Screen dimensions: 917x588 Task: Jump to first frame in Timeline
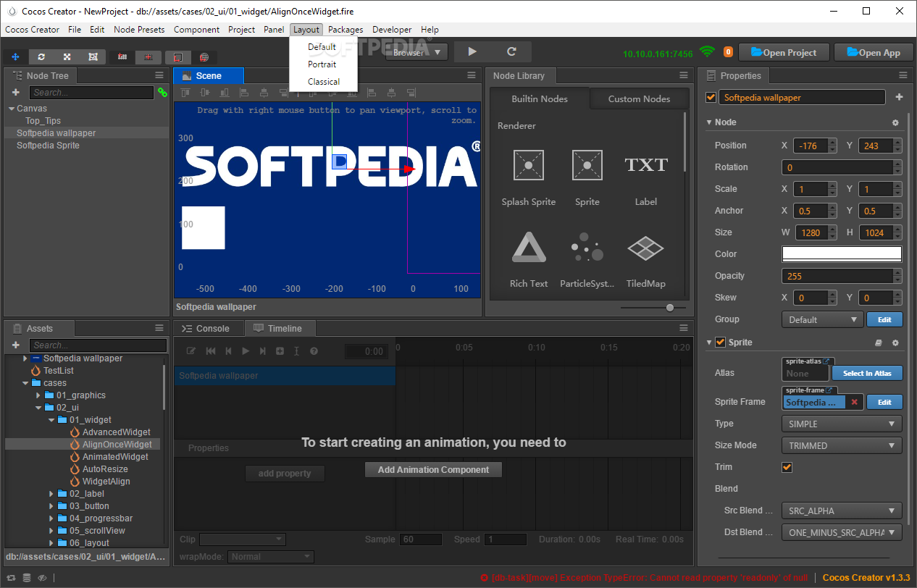211,351
